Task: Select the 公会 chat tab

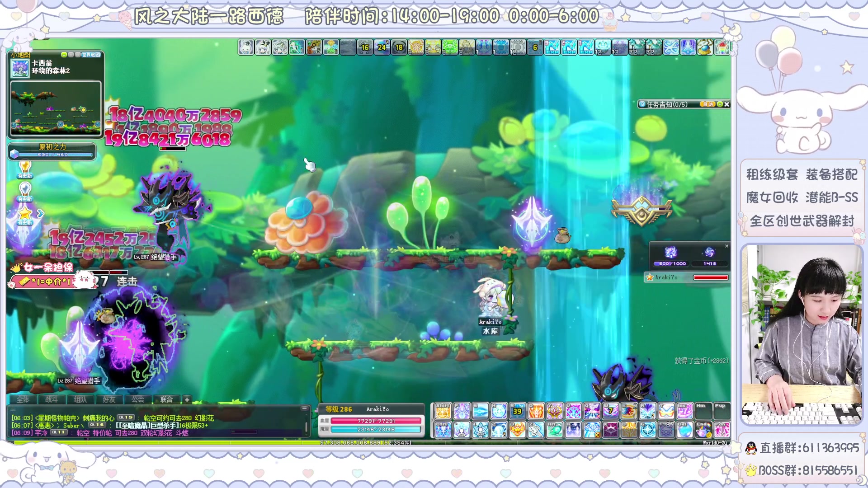Action: pyautogui.click(x=138, y=399)
